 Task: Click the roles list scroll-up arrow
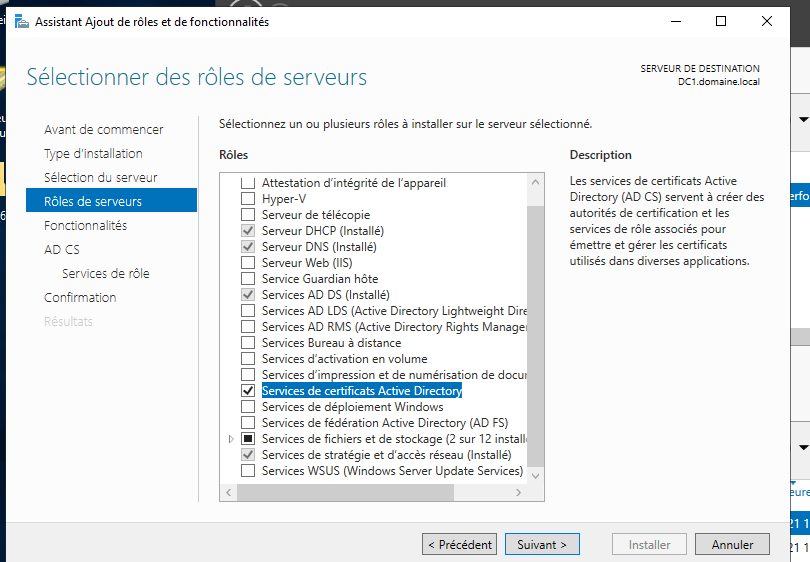[536, 182]
